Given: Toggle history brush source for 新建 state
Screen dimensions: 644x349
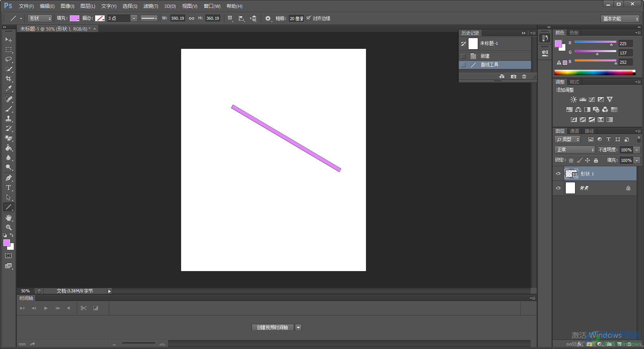Looking at the screenshot, I should click(463, 56).
